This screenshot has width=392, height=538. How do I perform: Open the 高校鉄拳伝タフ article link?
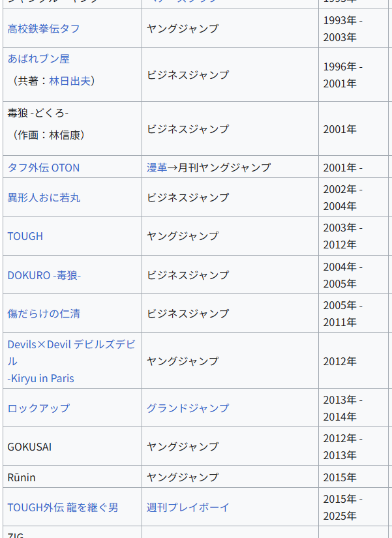tap(44, 29)
